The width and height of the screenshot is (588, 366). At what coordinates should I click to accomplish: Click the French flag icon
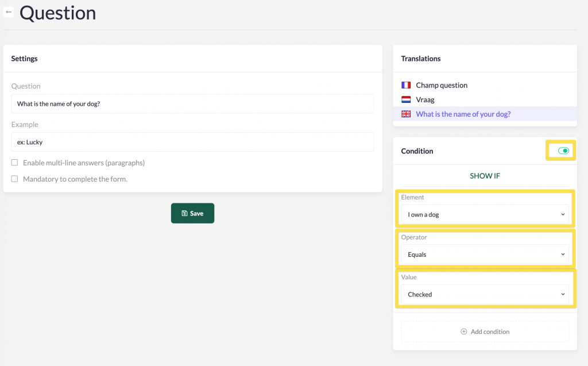(406, 85)
